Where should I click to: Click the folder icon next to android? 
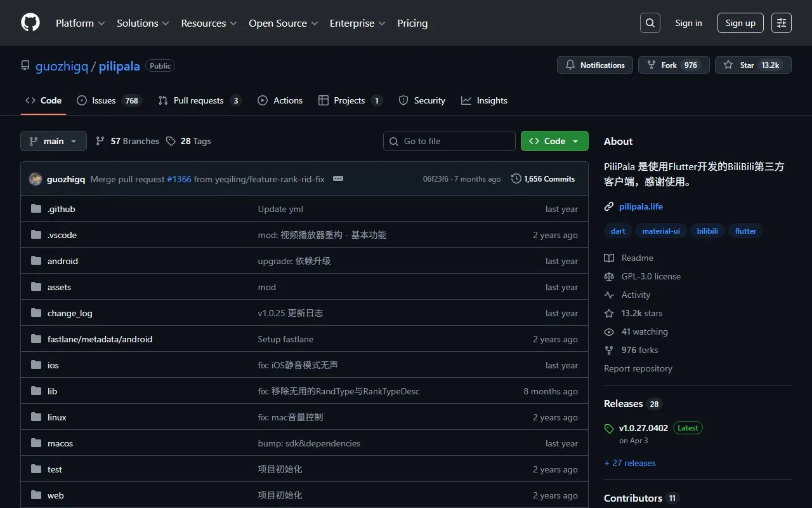[x=36, y=261]
